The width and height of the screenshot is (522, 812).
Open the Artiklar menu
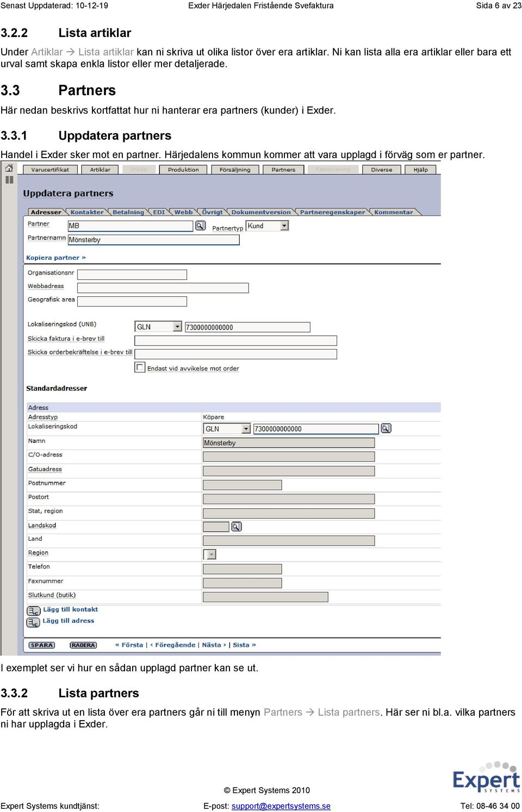[x=100, y=170]
